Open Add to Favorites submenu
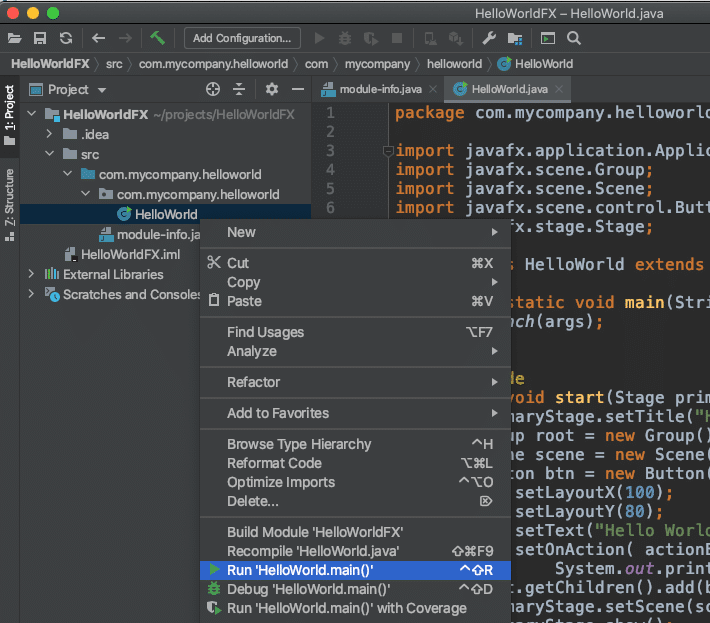Viewport: 710px width, 623px height. click(355, 413)
